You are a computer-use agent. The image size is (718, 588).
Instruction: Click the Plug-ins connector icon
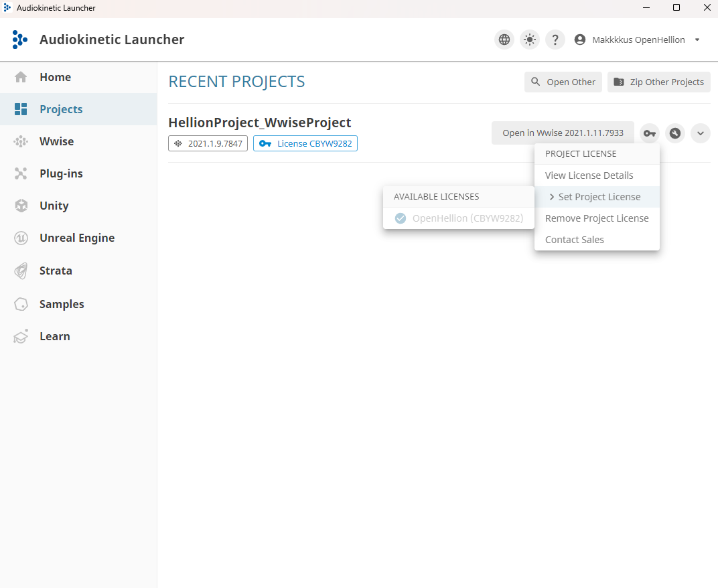click(21, 173)
